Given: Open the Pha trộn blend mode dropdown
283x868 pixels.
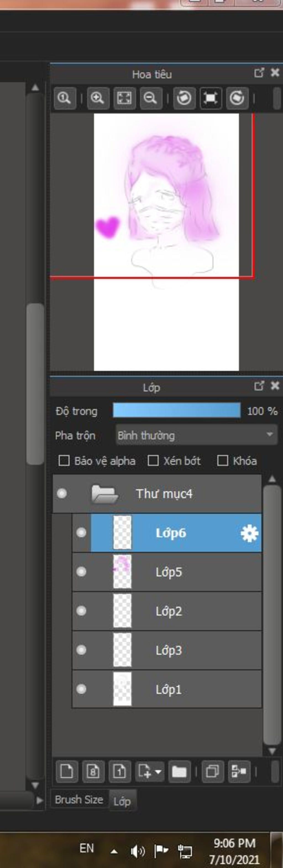Looking at the screenshot, I should [x=196, y=435].
